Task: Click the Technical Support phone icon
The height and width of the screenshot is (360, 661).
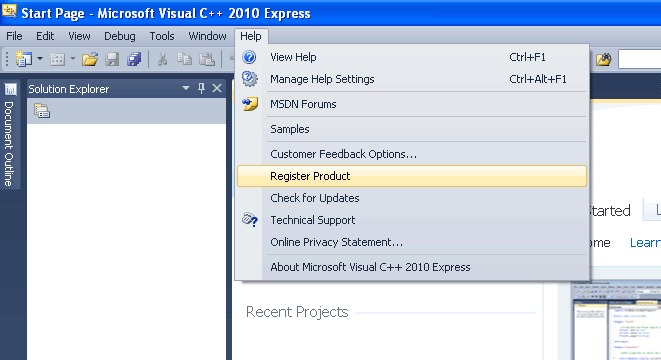Action: coord(250,220)
